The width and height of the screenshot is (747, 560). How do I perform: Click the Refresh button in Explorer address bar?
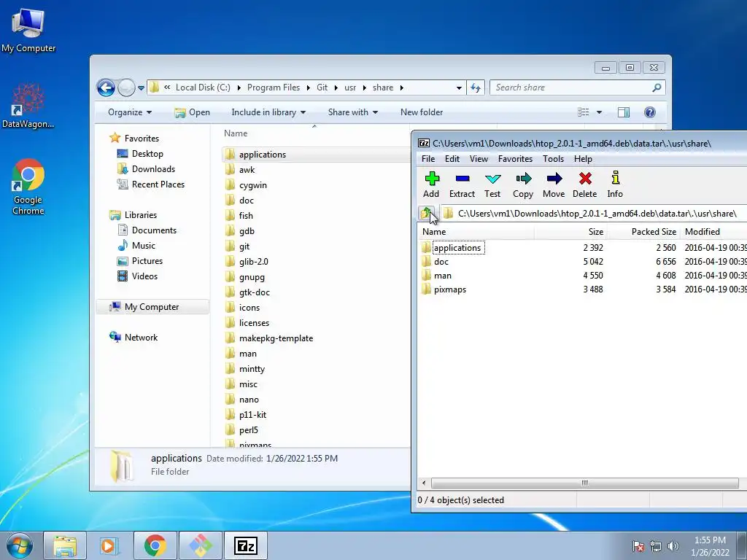pyautogui.click(x=476, y=87)
